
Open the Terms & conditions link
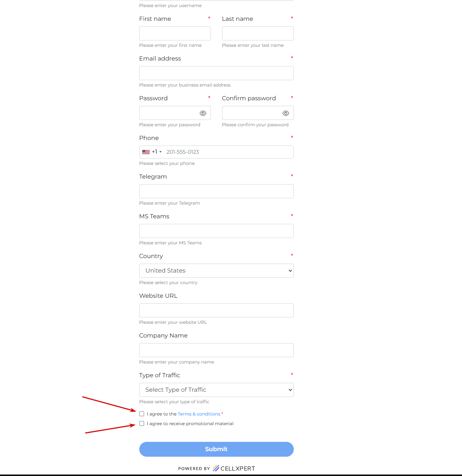[x=199, y=414]
